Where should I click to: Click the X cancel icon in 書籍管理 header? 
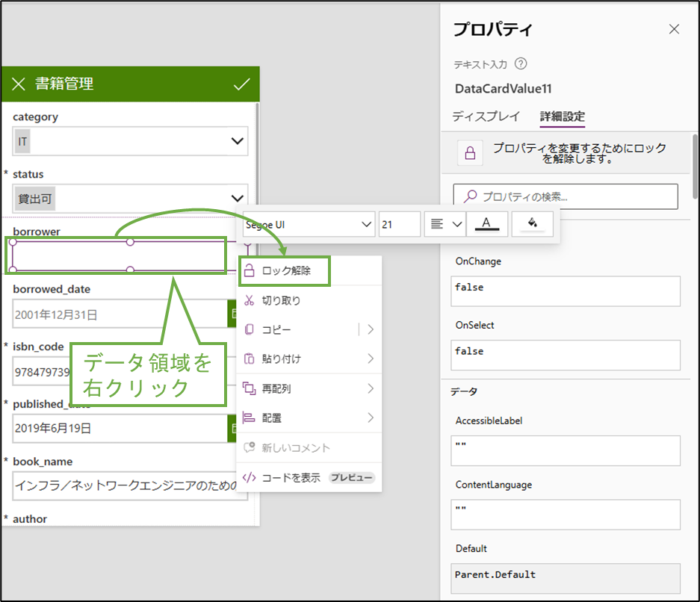[19, 84]
